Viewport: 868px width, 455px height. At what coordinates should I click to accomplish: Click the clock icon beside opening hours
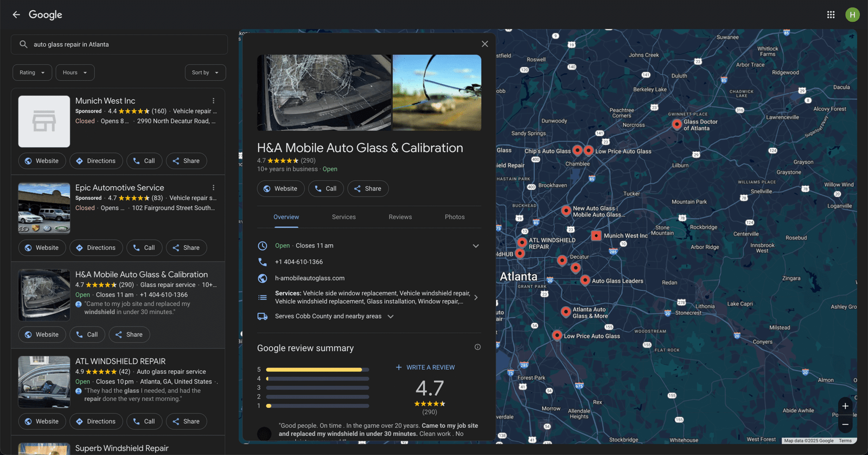pyautogui.click(x=263, y=246)
